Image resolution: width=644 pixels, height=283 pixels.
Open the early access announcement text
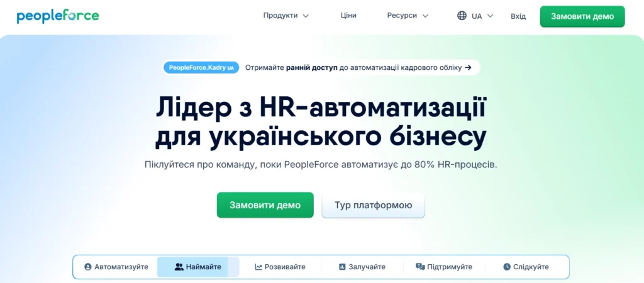[x=353, y=68]
